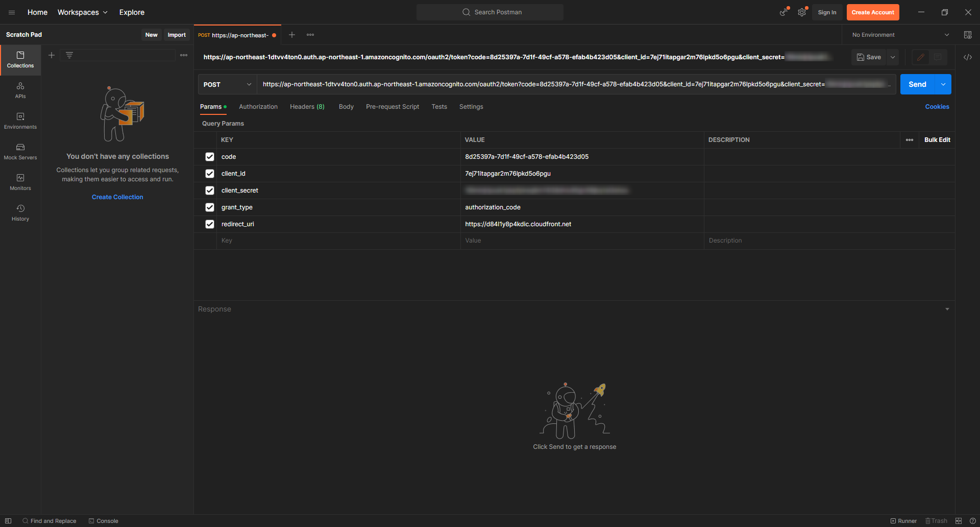
Task: Open the satellite sync status icon
Action: (784, 12)
